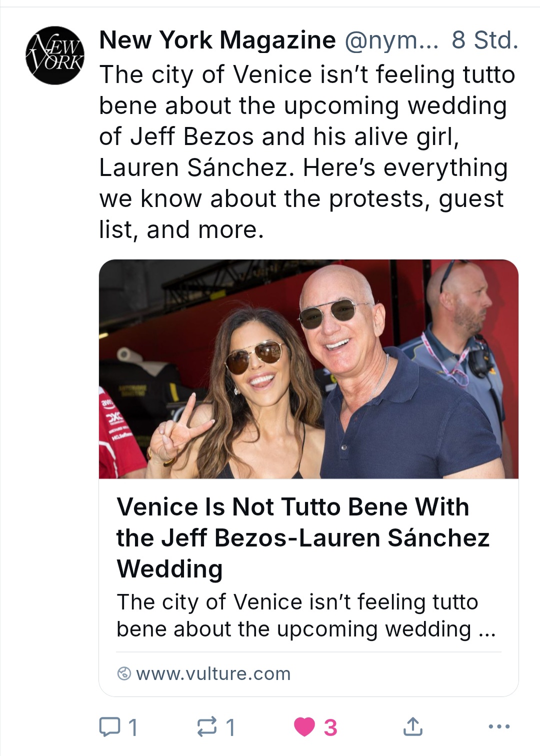Click the repost count number 1

click(x=230, y=727)
